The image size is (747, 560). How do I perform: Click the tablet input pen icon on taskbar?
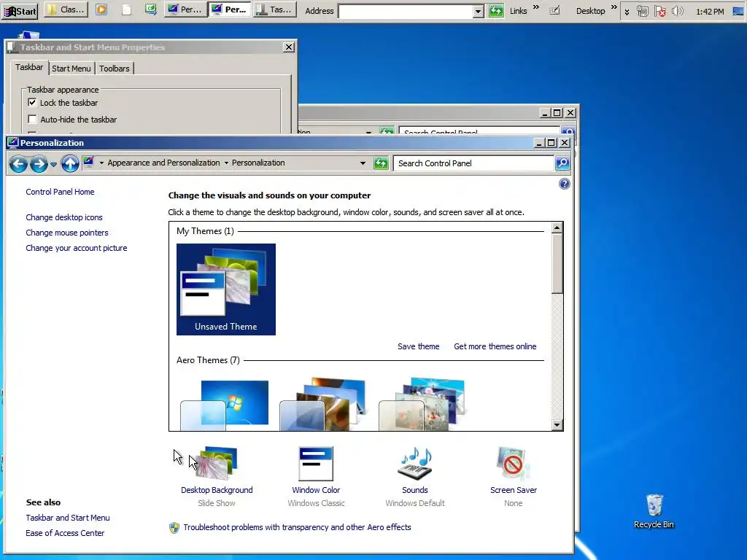[554, 10]
